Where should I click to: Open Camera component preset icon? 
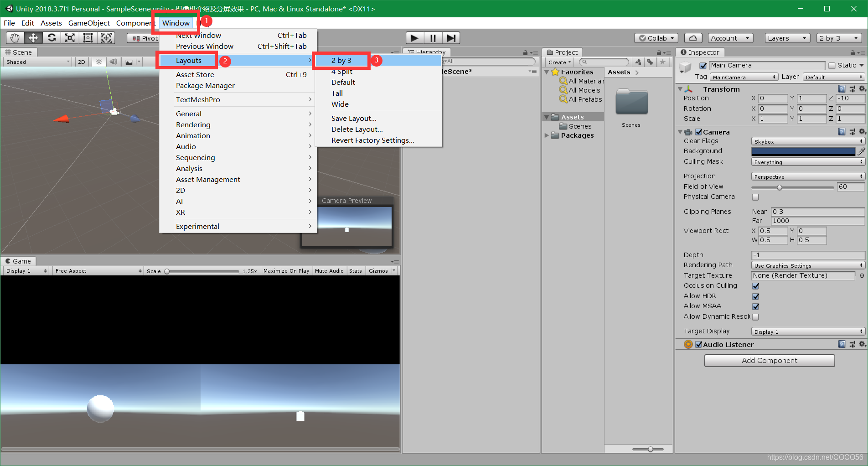tap(852, 132)
